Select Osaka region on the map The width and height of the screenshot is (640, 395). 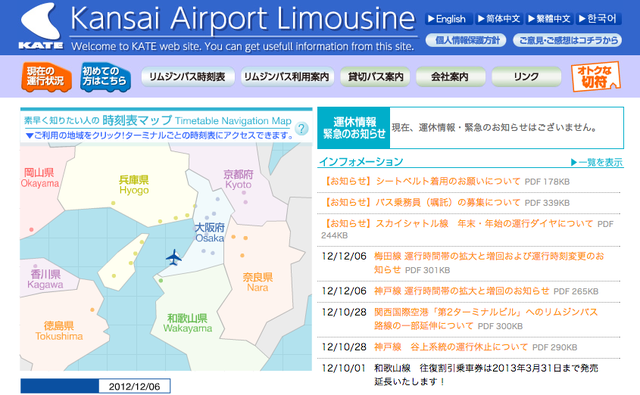(209, 233)
